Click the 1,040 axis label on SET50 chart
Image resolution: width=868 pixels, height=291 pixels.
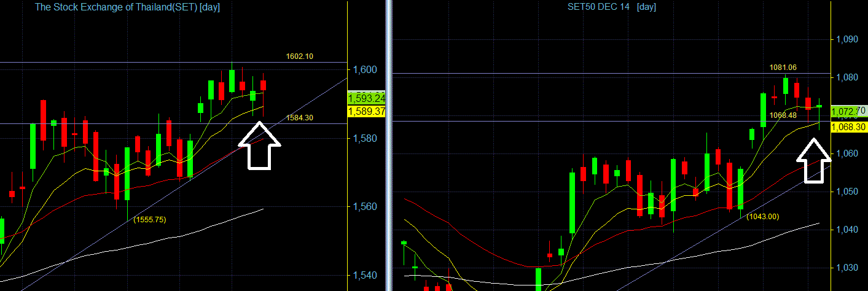click(847, 230)
